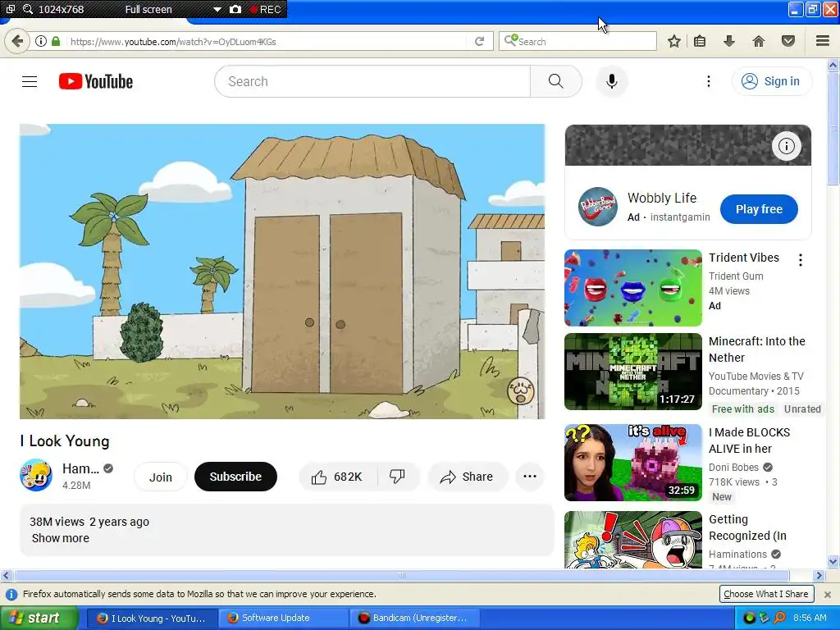Screen dimensions: 840x630
Task: Open the channel avatar below the video
Action: (x=36, y=475)
